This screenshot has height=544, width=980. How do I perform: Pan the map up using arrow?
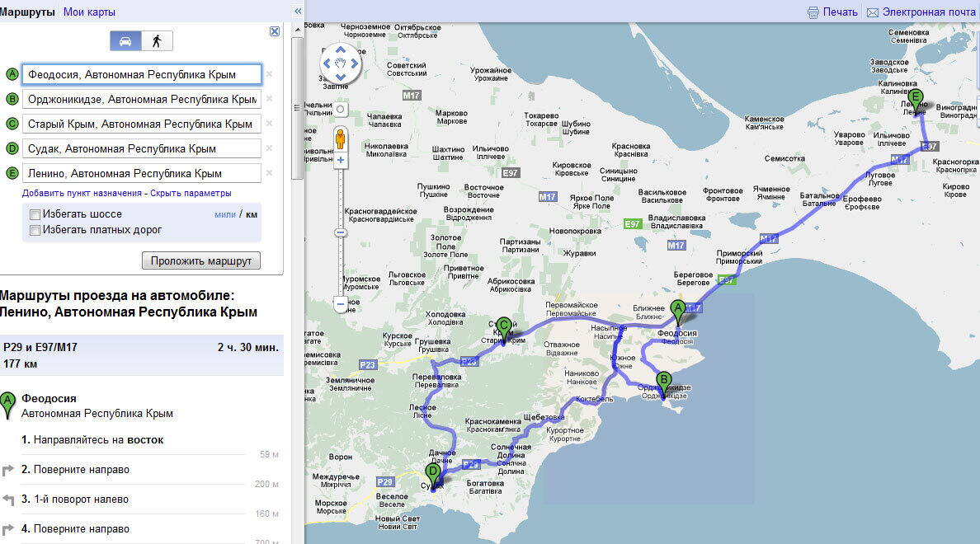pyautogui.click(x=341, y=49)
